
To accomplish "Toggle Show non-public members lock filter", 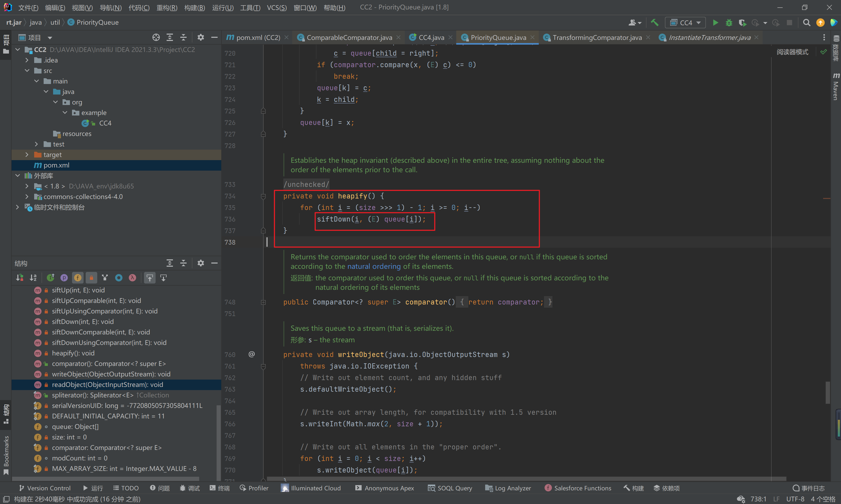I will [x=91, y=278].
